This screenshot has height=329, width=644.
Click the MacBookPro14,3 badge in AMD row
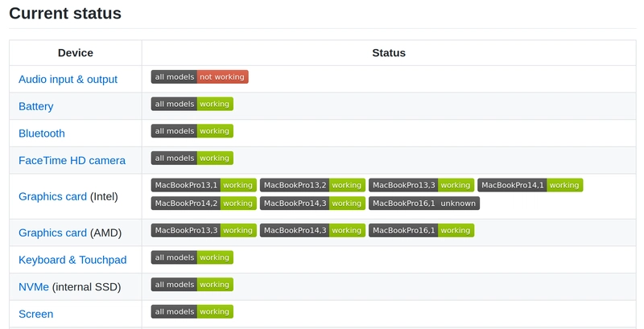point(312,230)
